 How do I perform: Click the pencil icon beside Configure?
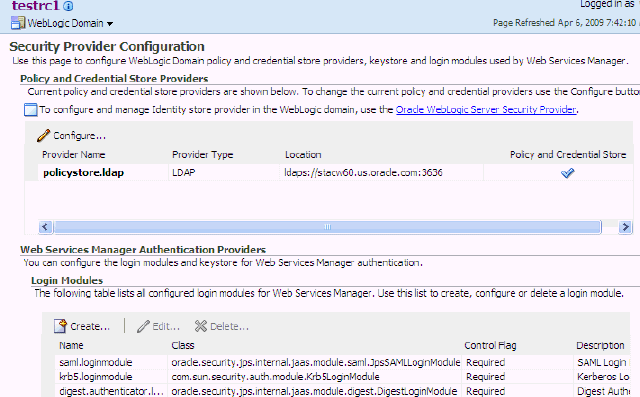(43, 135)
